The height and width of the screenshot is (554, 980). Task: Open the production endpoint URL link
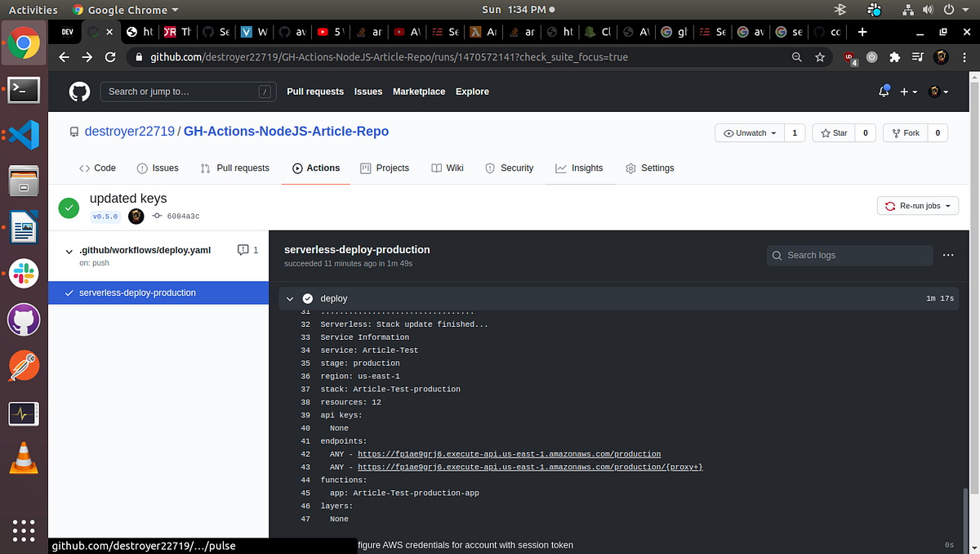509,453
